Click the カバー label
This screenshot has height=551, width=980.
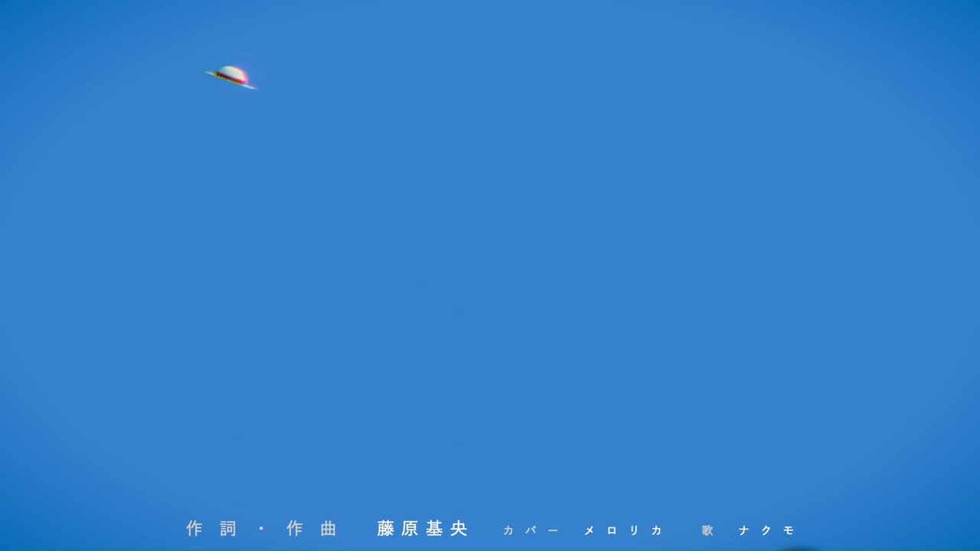531,530
